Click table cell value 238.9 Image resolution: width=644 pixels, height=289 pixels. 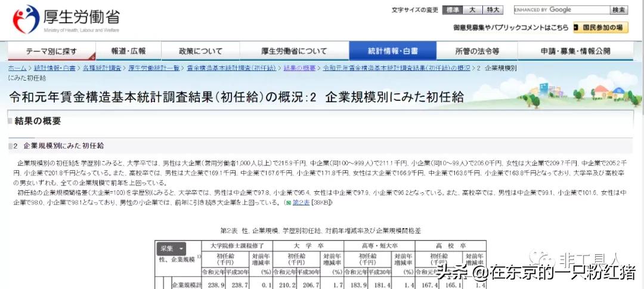point(216,284)
